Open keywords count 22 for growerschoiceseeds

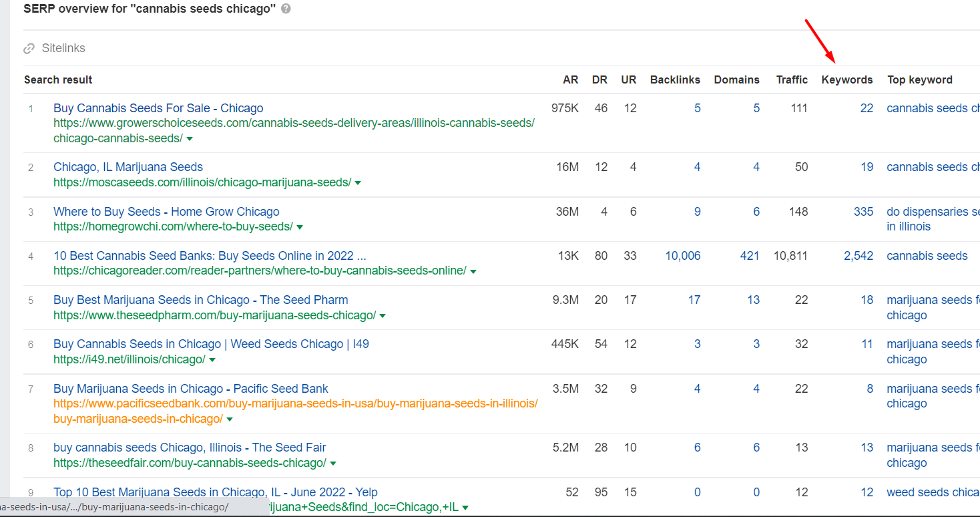[867, 108]
